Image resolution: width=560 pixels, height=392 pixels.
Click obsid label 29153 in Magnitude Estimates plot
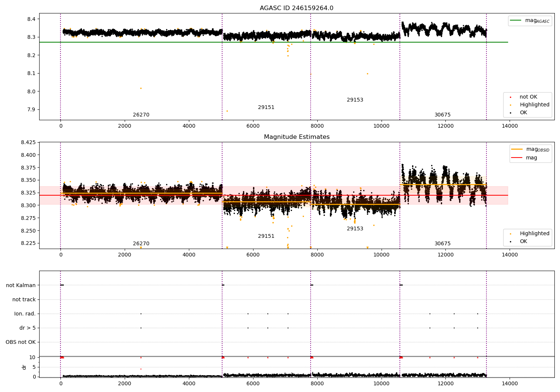355,229
